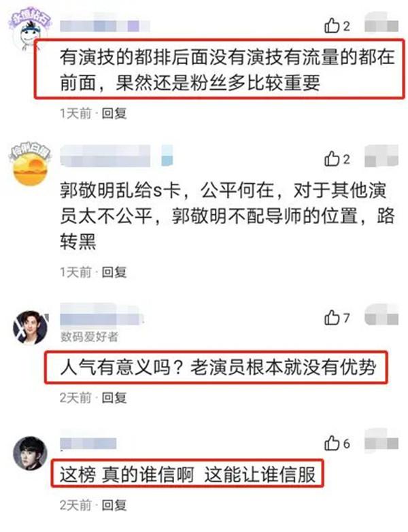The height and width of the screenshot is (532, 408).
Task: Select the 人气有意义吗 comment text
Action: tap(218, 367)
